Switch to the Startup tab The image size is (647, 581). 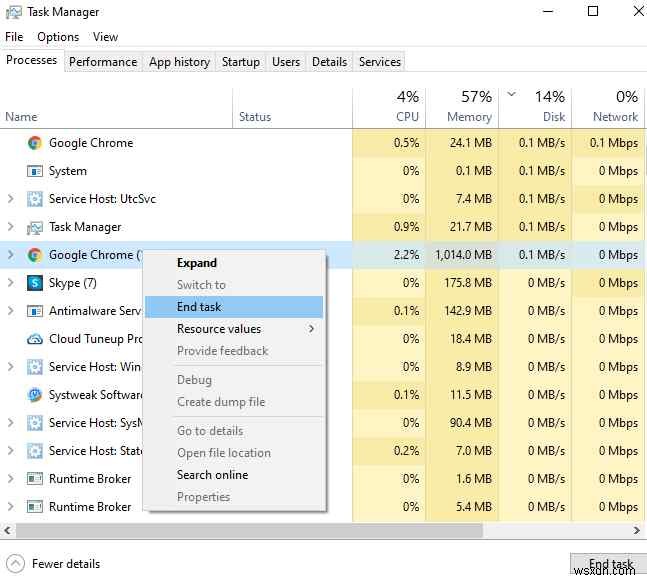click(x=241, y=62)
